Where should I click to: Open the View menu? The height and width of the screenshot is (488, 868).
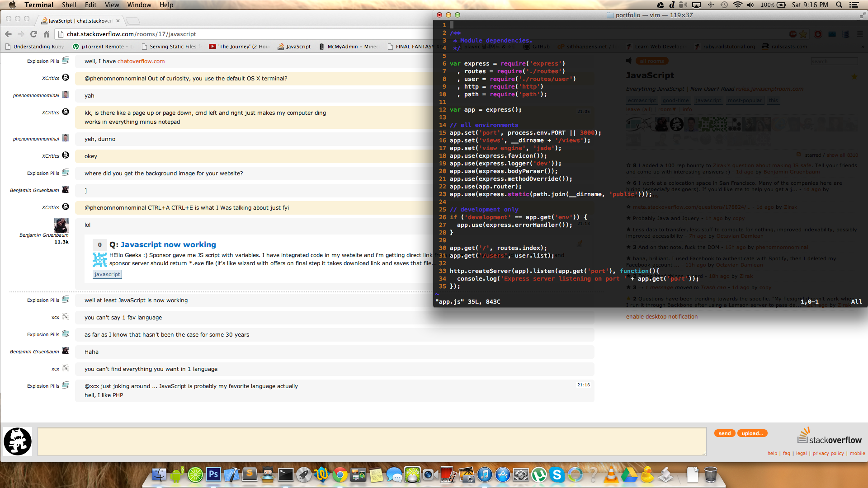tap(112, 5)
